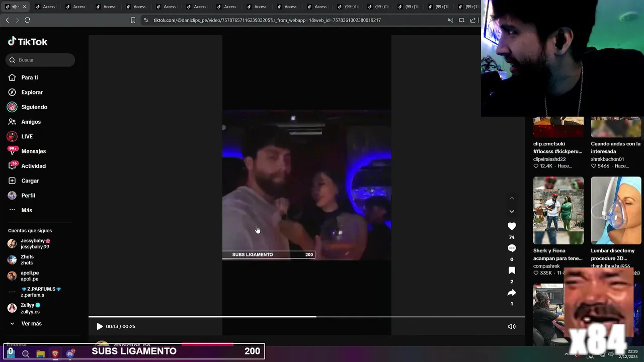
Task: Click the Para ti home icon
Action: coord(12,77)
